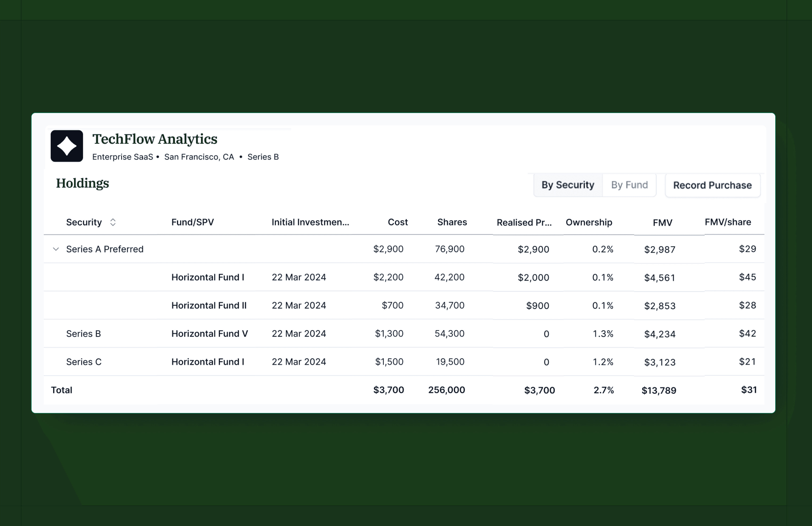Click the FMV/share column header
Screen dimensions: 812x526
pyautogui.click(x=728, y=223)
